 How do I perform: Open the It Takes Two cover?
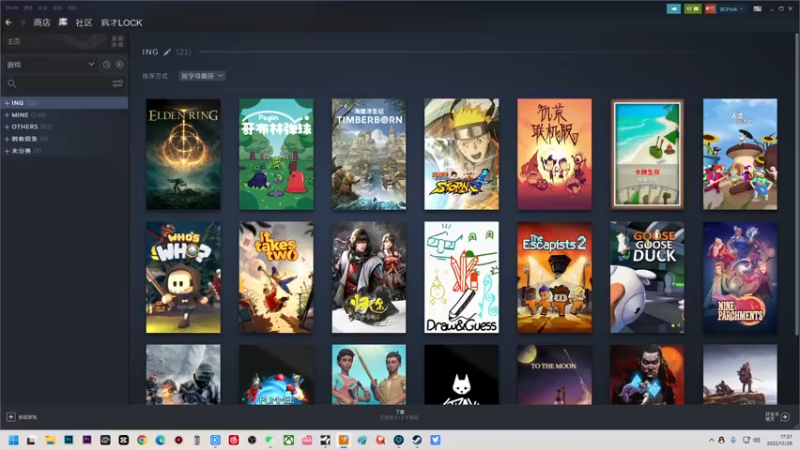(276, 277)
